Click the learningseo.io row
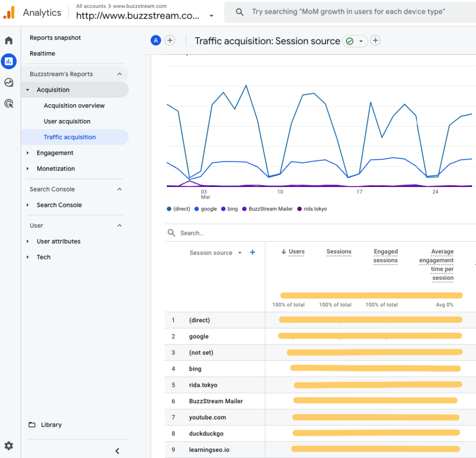The image size is (476, 458). point(320,450)
